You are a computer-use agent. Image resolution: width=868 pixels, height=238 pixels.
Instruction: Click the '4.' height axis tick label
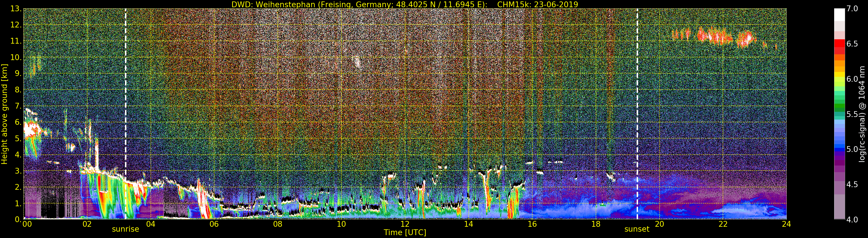(18, 154)
